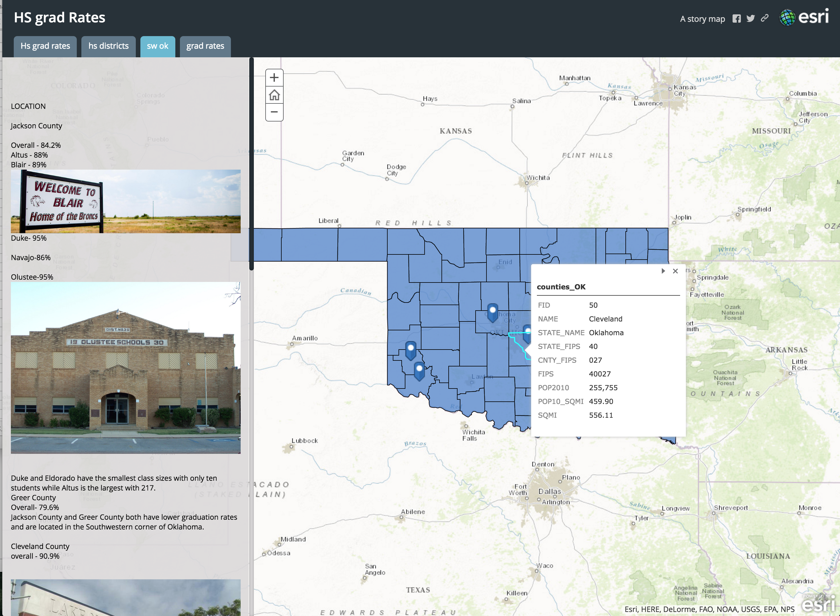The width and height of the screenshot is (840, 616).
Task: Open the grad rates tab
Action: (205, 46)
